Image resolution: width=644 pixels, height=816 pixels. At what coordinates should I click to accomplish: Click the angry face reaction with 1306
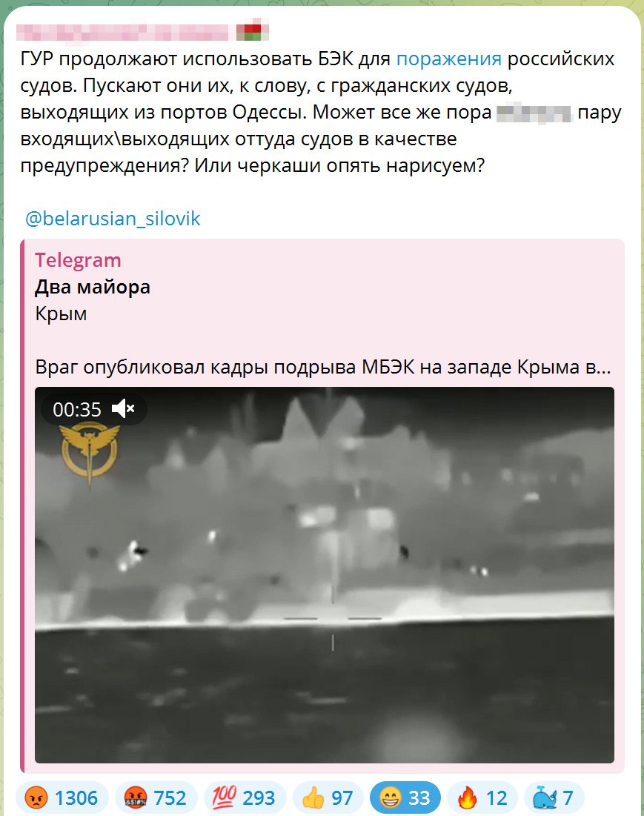pyautogui.click(x=62, y=797)
